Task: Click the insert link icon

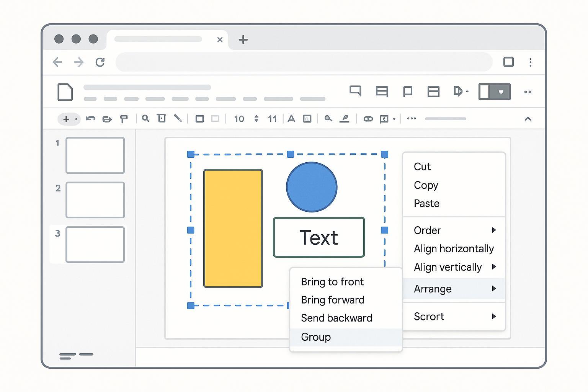Action: (368, 119)
